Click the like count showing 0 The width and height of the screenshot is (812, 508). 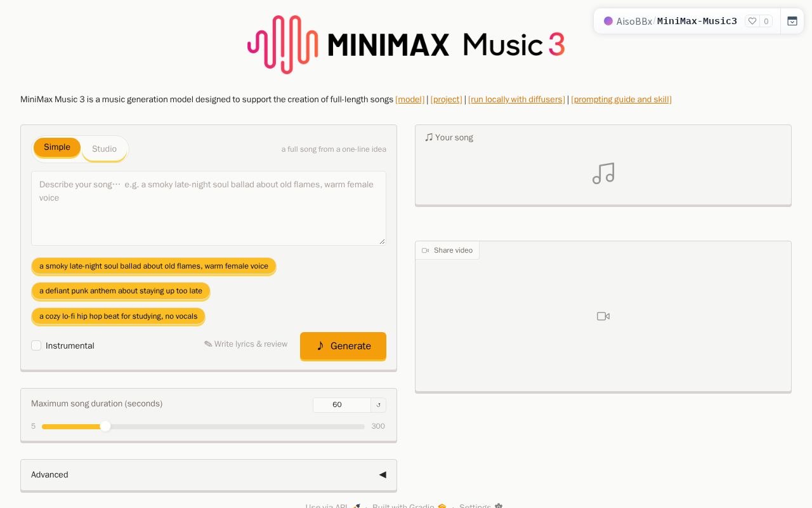coord(766,21)
